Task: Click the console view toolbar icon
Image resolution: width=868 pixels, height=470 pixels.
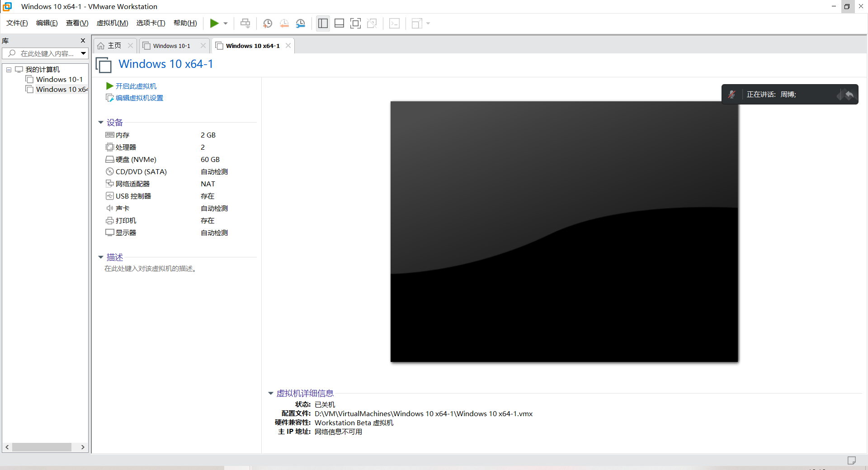Action: click(394, 23)
